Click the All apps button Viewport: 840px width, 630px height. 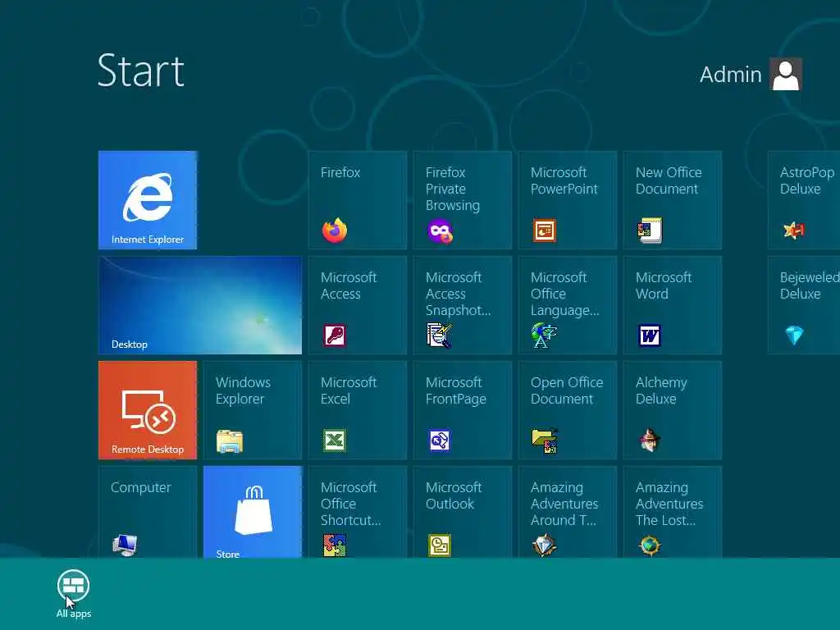[x=73, y=594]
